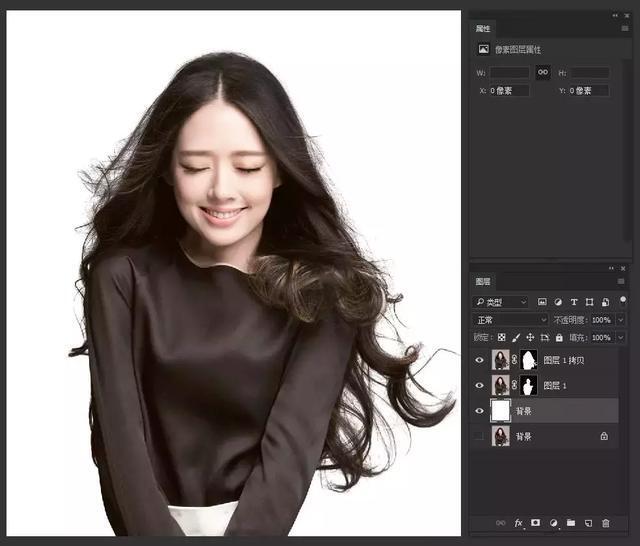
Task: Select the 属性 properties tab
Action: pyautogui.click(x=484, y=28)
